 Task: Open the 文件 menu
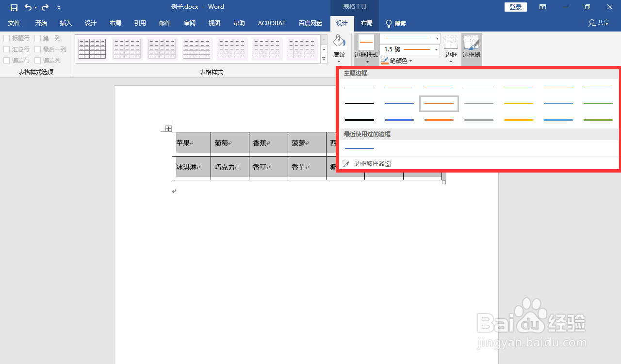pyautogui.click(x=14, y=23)
